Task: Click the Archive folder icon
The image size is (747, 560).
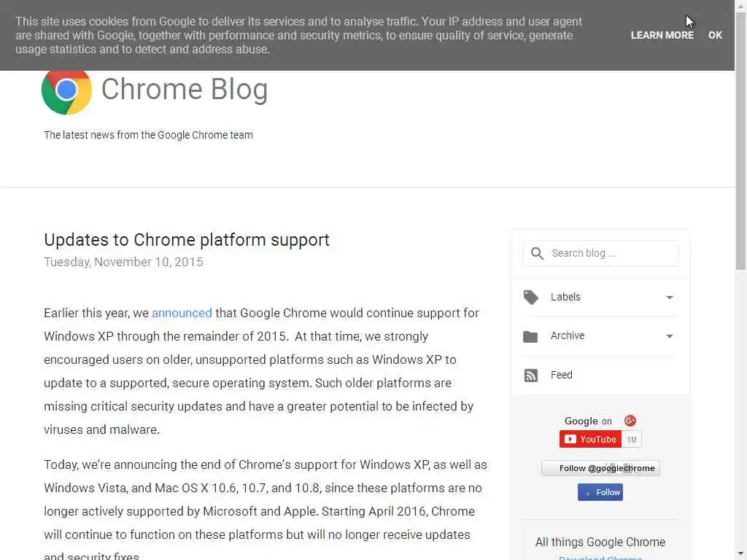Action: click(x=530, y=337)
